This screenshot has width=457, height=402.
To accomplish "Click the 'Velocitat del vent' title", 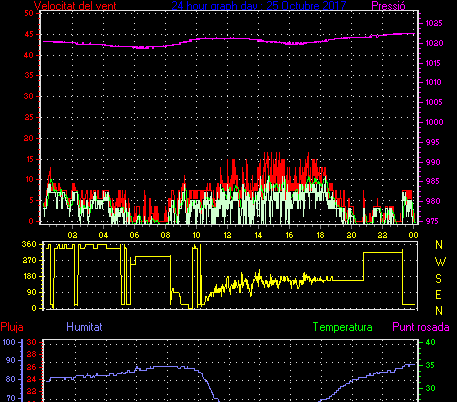I will click(75, 6).
